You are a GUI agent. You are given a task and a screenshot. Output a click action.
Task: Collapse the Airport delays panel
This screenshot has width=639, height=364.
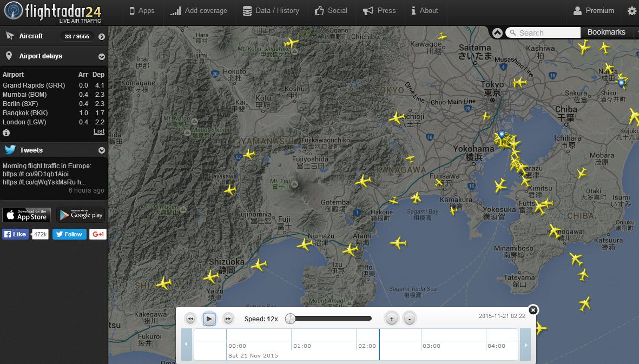coord(101,56)
